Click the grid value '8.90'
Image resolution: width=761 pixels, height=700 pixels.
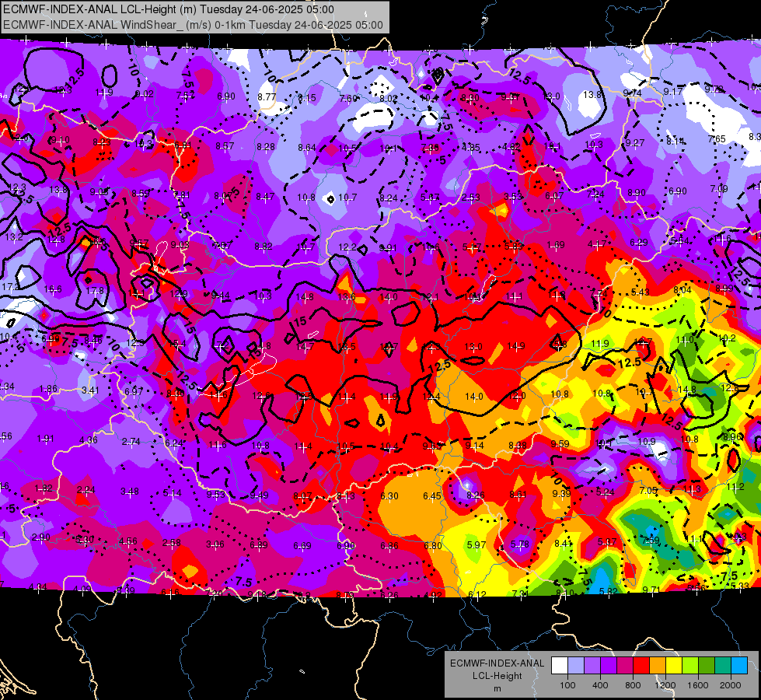pos(637,192)
